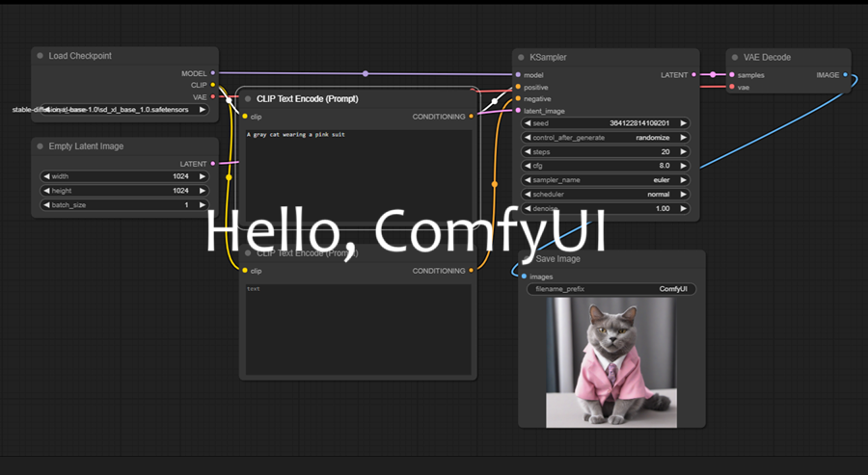Increase width with the right arrow

coord(203,176)
